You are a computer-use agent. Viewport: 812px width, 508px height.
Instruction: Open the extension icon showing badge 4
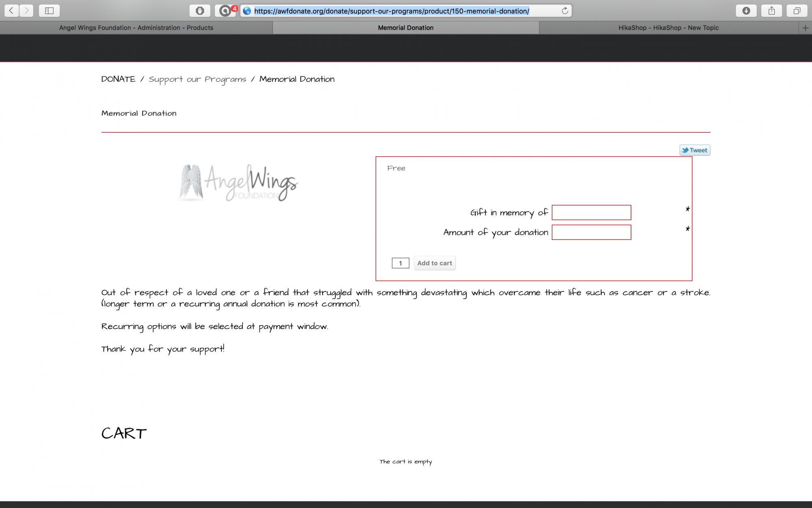225,11
